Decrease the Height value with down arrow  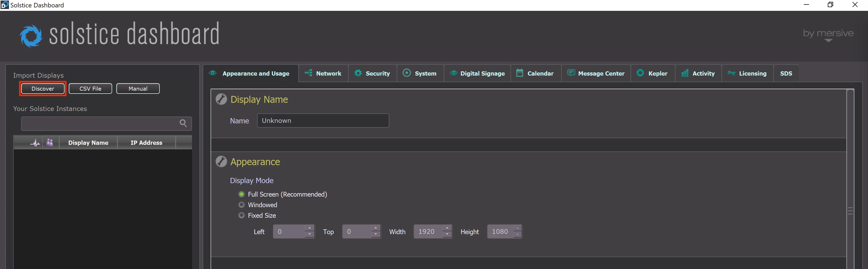pyautogui.click(x=517, y=235)
